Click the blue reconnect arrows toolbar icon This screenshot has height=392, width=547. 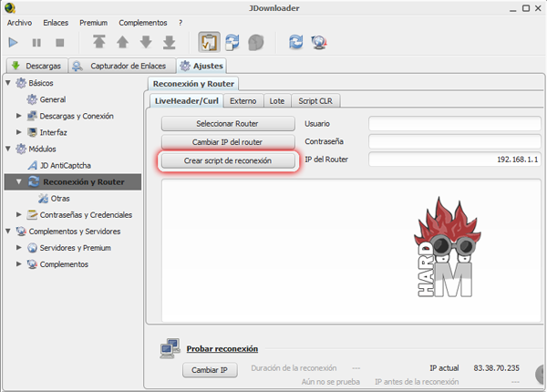tap(295, 42)
